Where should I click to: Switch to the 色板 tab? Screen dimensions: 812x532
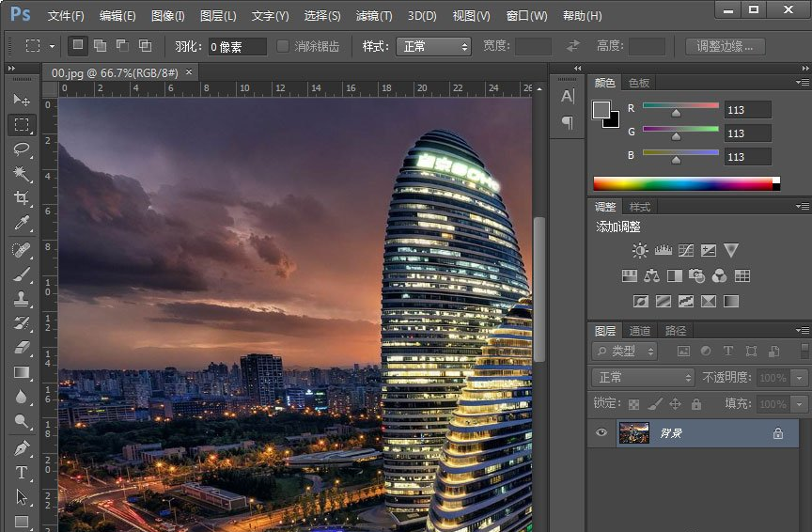pos(639,83)
